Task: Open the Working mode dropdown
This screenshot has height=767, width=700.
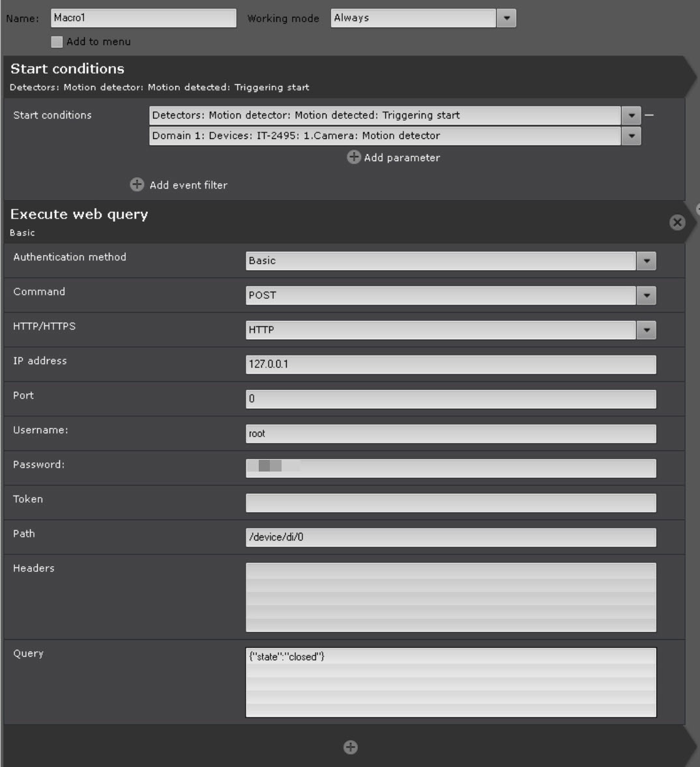Action: click(506, 18)
